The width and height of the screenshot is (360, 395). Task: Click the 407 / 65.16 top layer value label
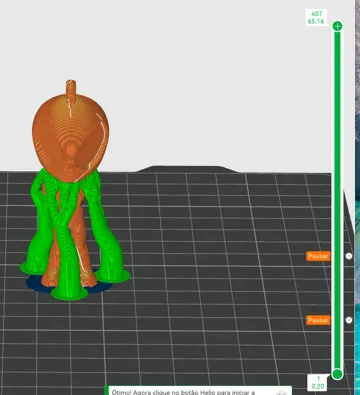point(316,18)
